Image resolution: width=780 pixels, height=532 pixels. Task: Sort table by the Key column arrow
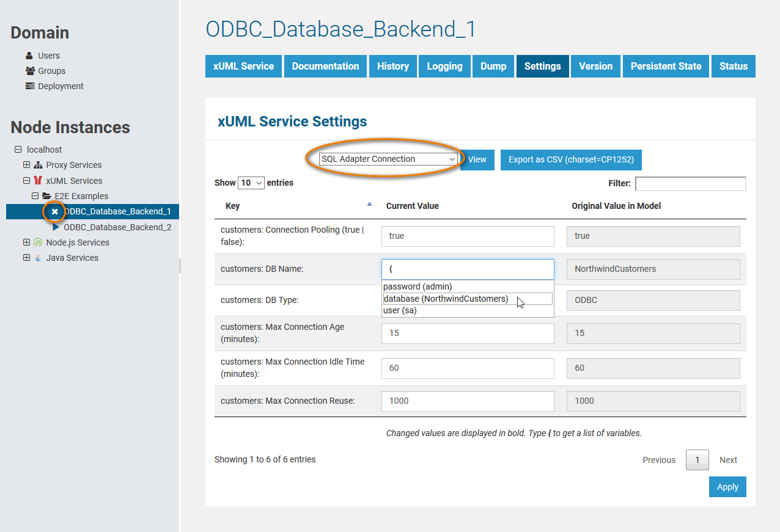point(369,205)
